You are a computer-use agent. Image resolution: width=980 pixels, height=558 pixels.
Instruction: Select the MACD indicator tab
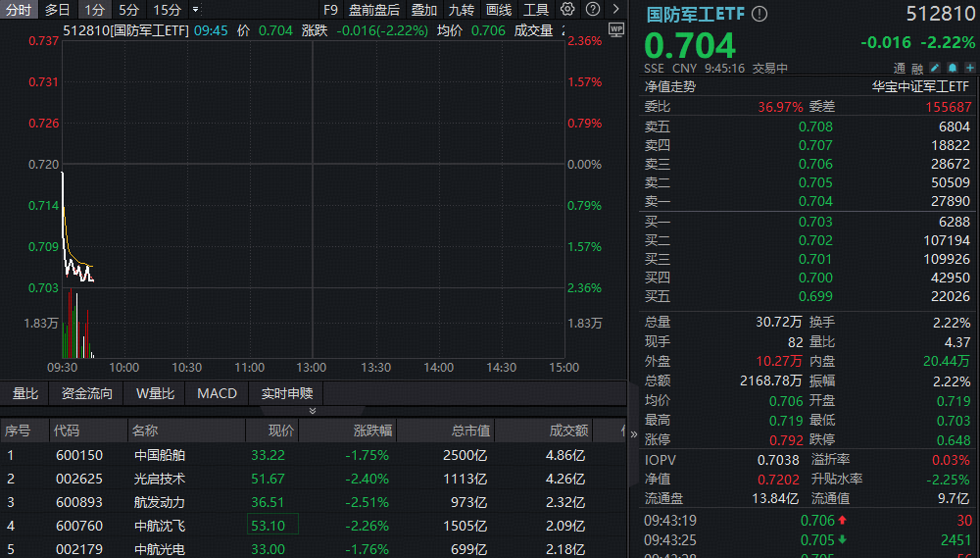[x=217, y=393]
